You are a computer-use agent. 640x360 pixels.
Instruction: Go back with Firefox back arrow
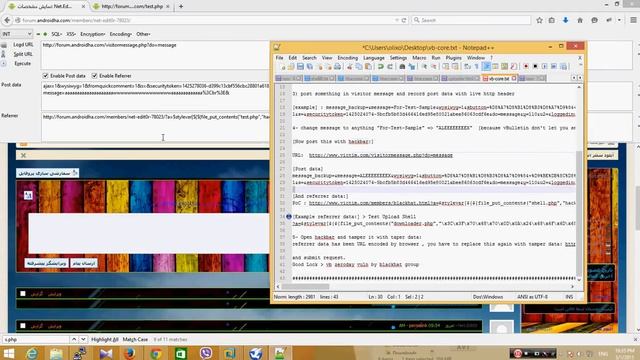click(x=7, y=20)
